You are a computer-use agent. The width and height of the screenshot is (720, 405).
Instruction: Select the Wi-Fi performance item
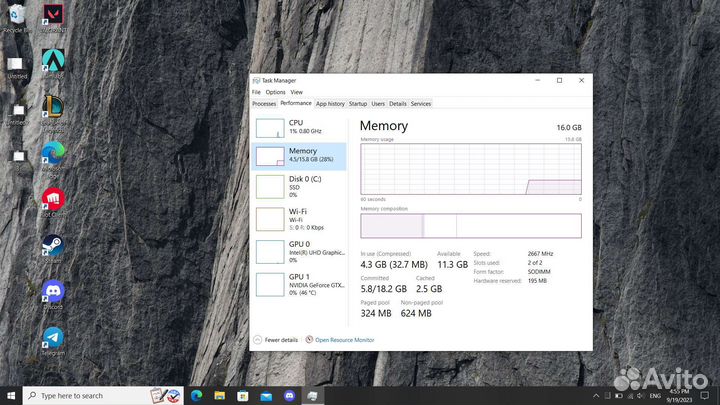[x=299, y=219]
